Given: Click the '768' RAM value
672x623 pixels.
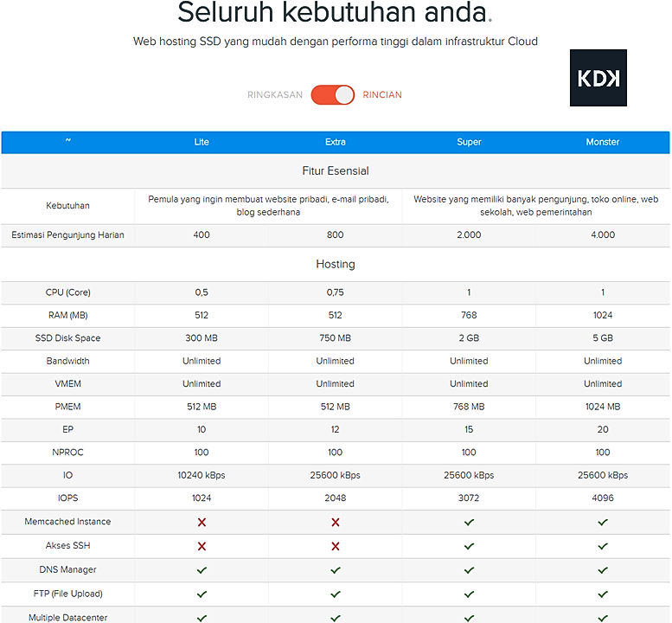Looking at the screenshot, I should tap(469, 315).
